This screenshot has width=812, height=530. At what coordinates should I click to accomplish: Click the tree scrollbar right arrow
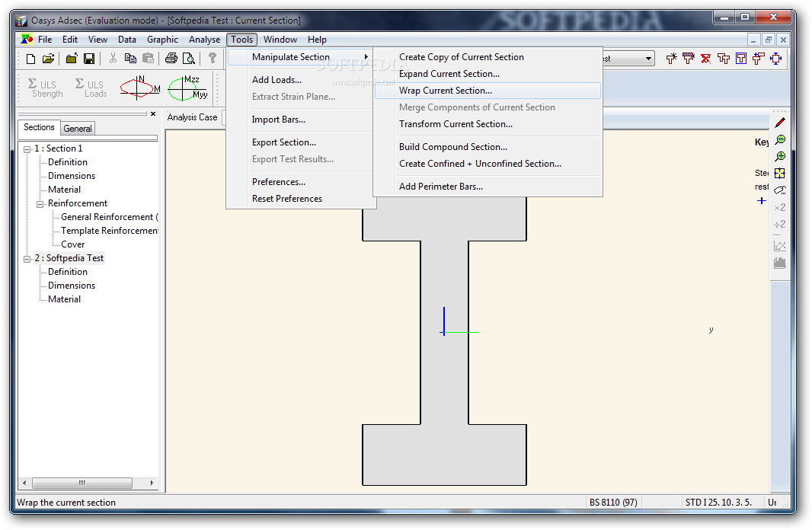click(x=152, y=483)
